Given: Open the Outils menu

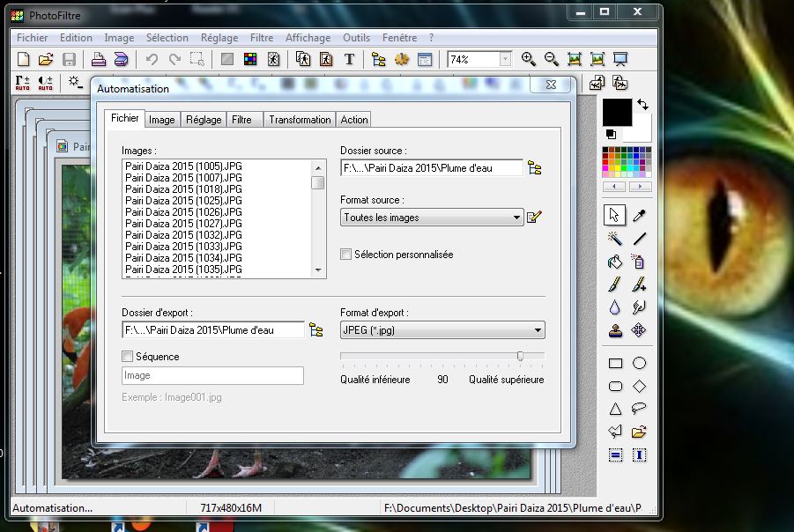Looking at the screenshot, I should click(357, 38).
